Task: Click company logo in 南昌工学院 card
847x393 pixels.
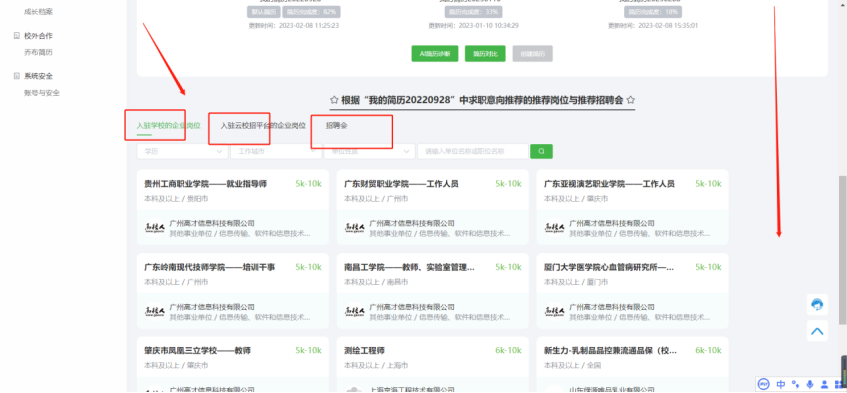Action: click(x=355, y=311)
